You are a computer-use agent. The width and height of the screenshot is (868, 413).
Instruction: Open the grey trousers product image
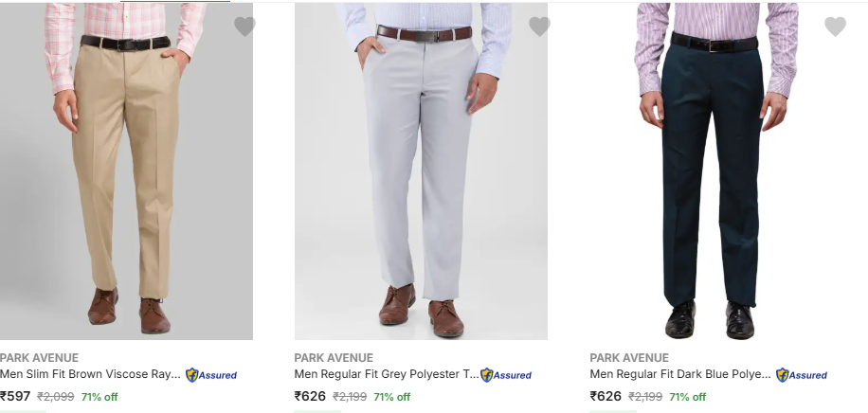point(421,171)
